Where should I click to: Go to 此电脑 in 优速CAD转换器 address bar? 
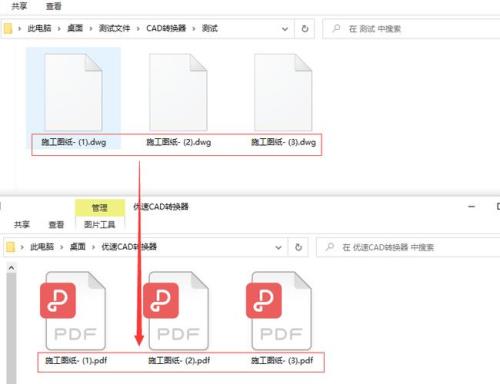click(x=42, y=247)
